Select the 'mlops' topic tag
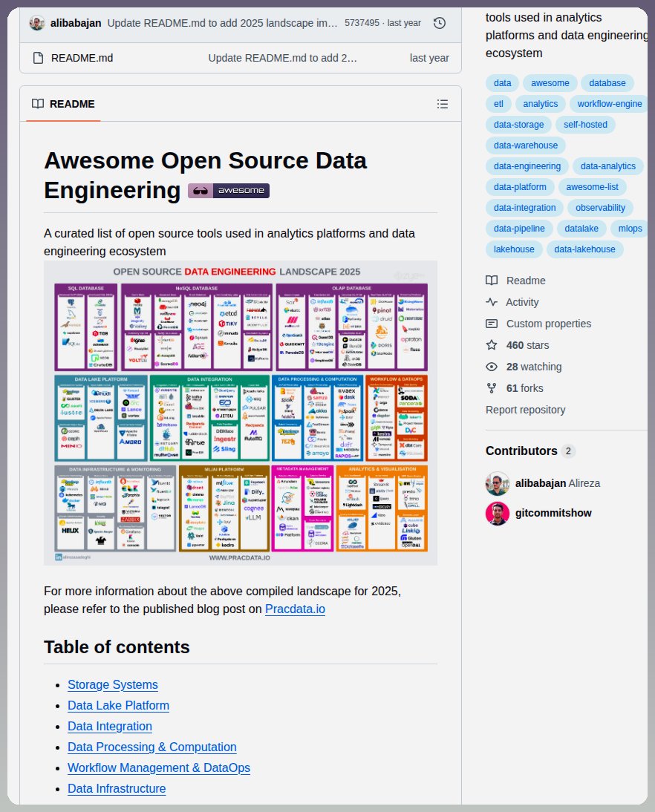Viewport: 655px width, 812px height. (x=630, y=228)
